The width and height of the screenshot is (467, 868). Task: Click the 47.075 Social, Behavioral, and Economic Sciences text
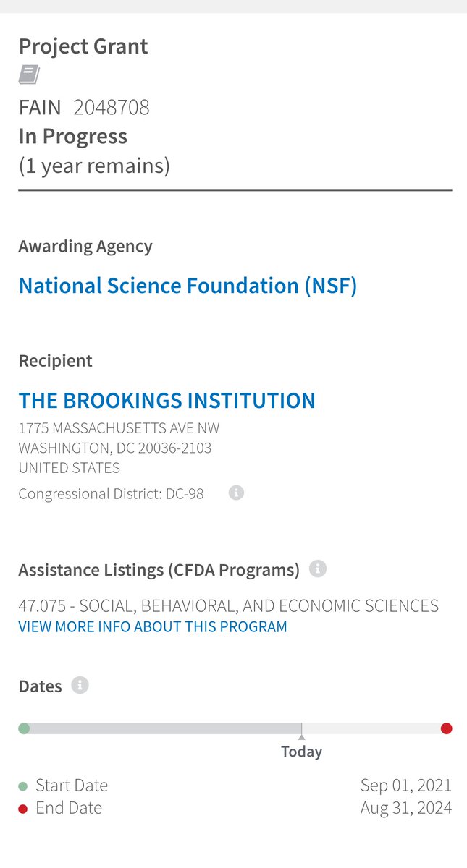click(x=228, y=605)
